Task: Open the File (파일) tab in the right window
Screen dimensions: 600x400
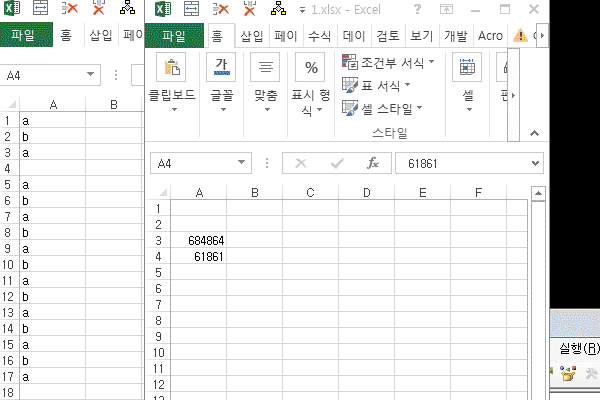Action: [x=174, y=36]
